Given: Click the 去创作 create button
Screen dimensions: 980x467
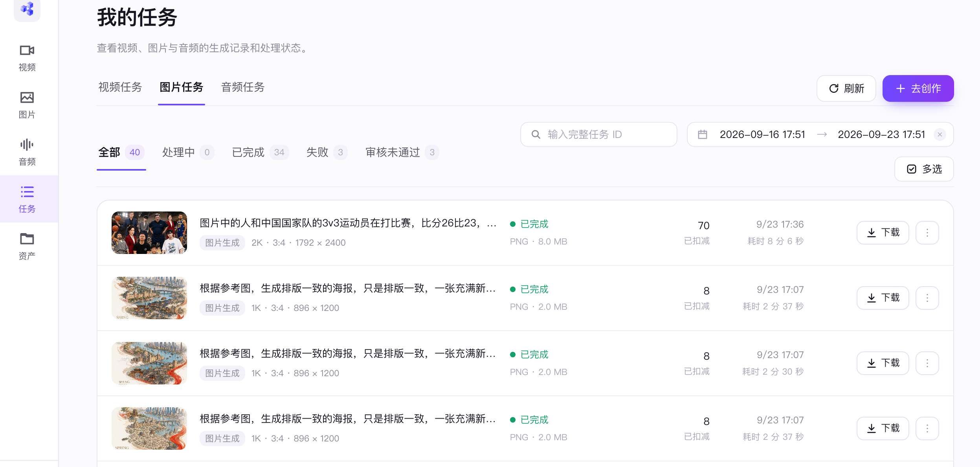Looking at the screenshot, I should pyautogui.click(x=918, y=88).
